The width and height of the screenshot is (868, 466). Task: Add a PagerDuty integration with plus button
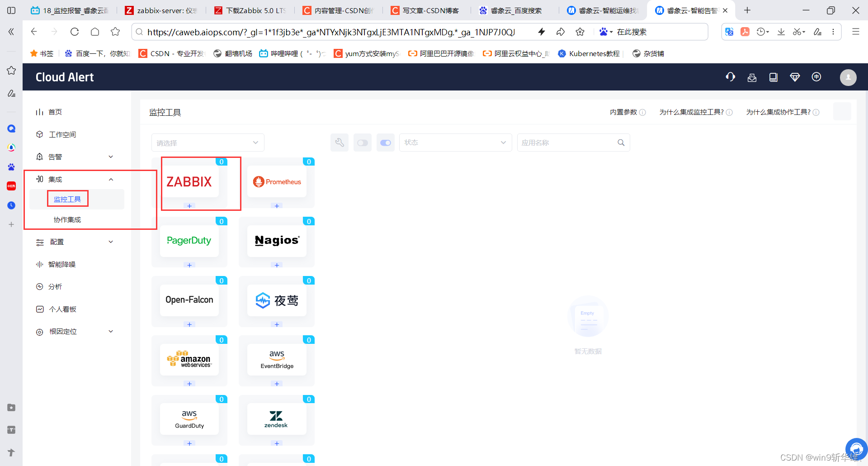click(x=189, y=265)
